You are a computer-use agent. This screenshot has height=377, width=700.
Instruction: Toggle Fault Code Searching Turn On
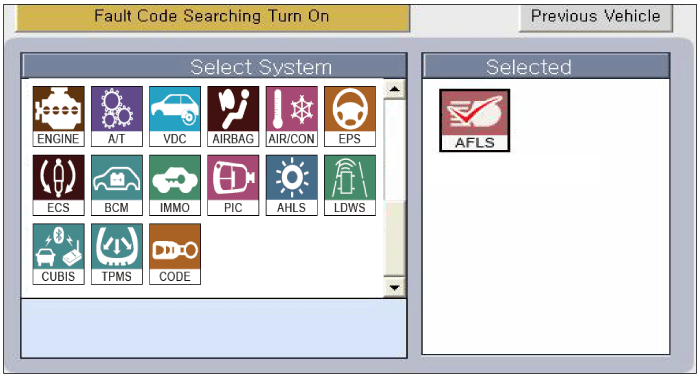click(x=212, y=17)
